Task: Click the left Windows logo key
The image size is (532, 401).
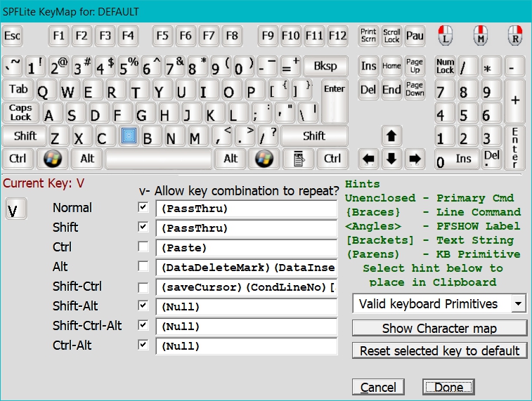Action: [x=52, y=159]
